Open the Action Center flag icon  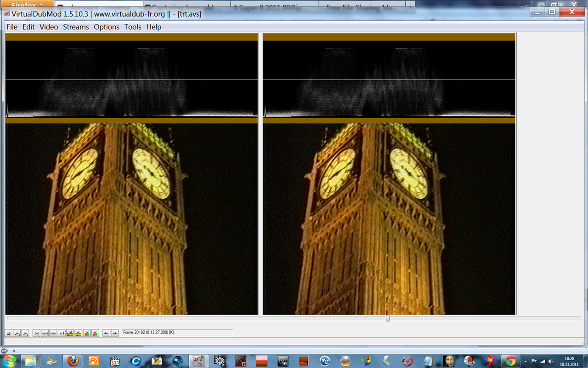(534, 361)
